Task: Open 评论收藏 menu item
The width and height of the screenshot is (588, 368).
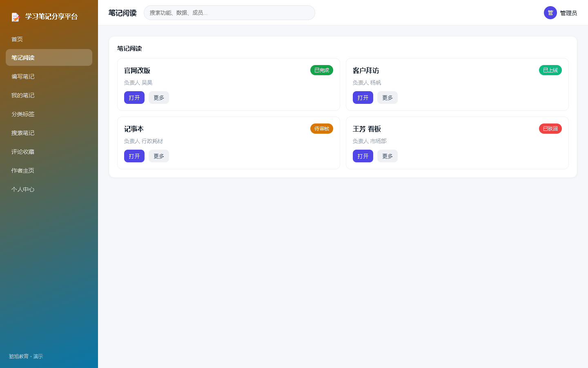Action: point(49,152)
